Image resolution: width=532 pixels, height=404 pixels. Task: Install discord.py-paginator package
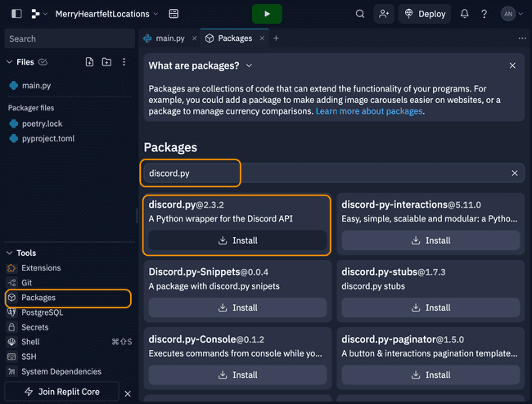[x=431, y=375]
